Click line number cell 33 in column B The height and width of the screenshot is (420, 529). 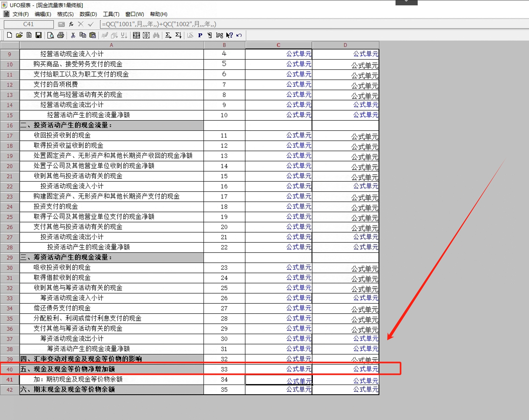[x=224, y=369]
